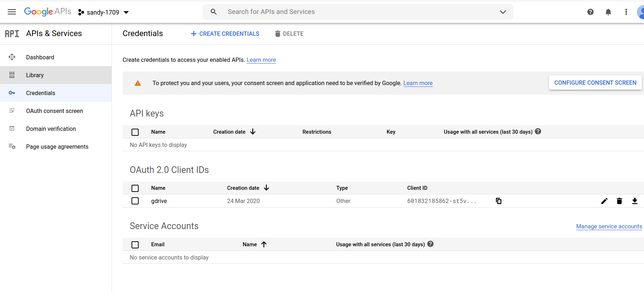
Task: Edit the gdrive OAuth client
Action: point(604,201)
